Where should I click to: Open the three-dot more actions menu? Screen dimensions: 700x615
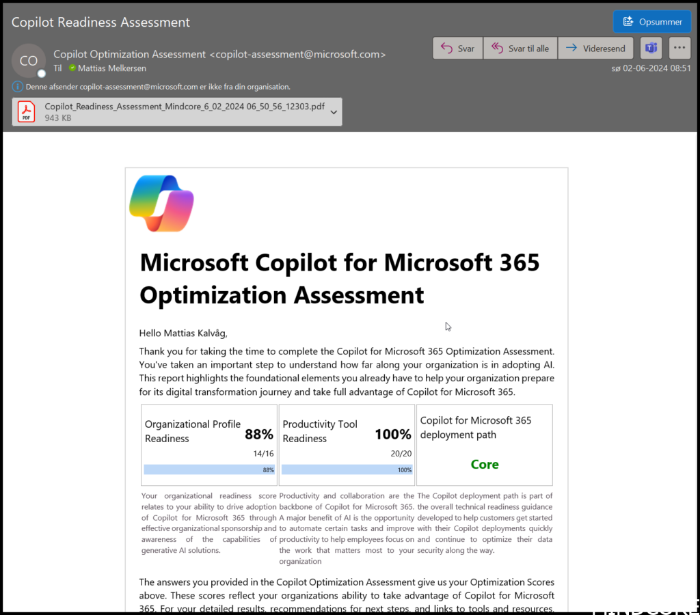(678, 49)
